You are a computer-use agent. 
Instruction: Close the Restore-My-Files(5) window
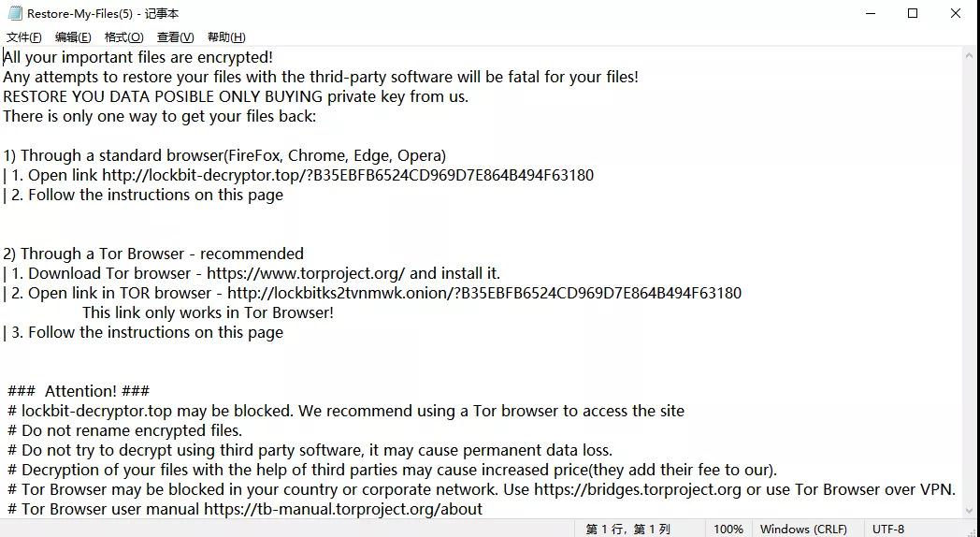point(955,13)
